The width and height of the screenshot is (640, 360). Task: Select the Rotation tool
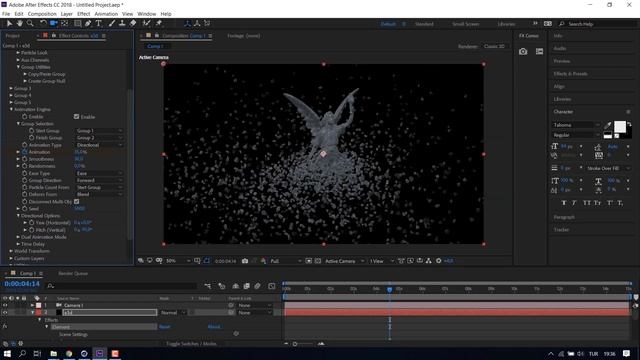pos(43,24)
